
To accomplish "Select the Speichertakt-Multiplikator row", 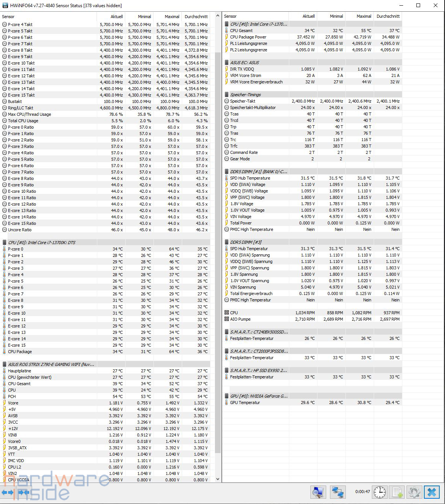I will [312, 108].
